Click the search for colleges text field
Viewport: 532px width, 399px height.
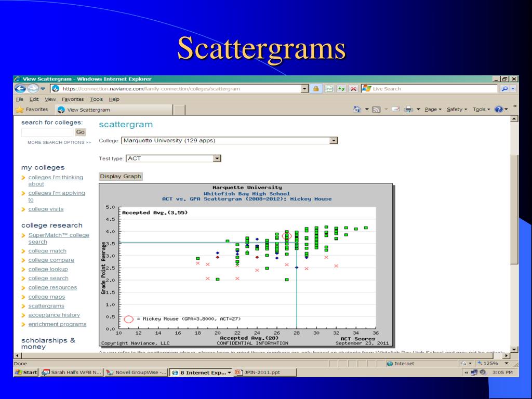click(x=47, y=132)
